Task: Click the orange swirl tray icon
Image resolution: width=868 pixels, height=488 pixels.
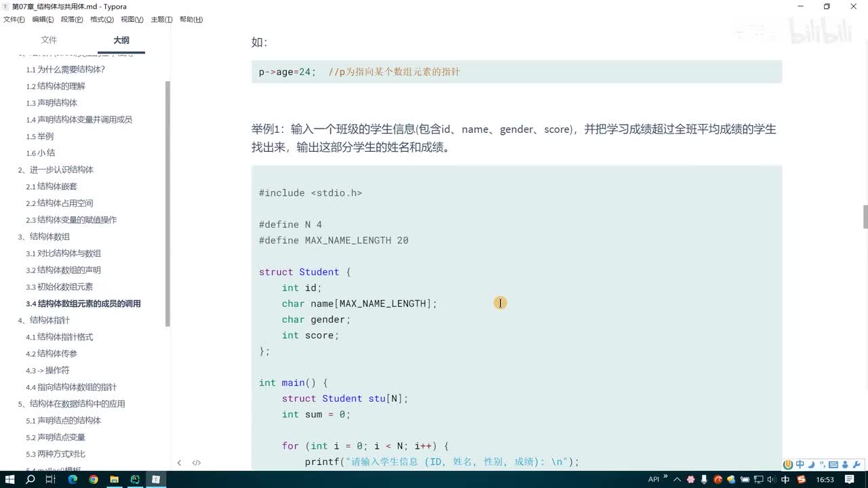Action: (x=717, y=479)
